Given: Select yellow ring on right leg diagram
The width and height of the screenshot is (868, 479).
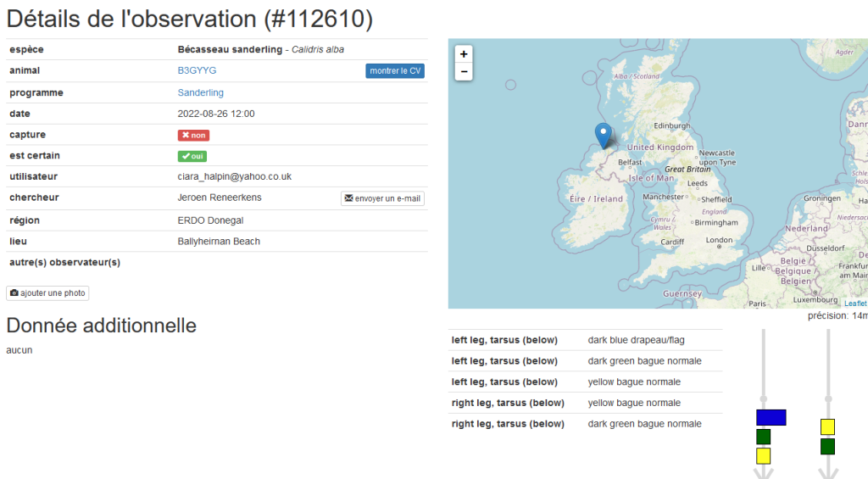Looking at the screenshot, I should pyautogui.click(x=827, y=426).
